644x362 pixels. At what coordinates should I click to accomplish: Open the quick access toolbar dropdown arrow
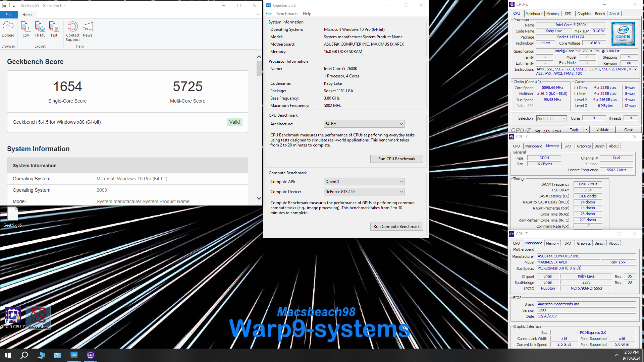[14, 6]
